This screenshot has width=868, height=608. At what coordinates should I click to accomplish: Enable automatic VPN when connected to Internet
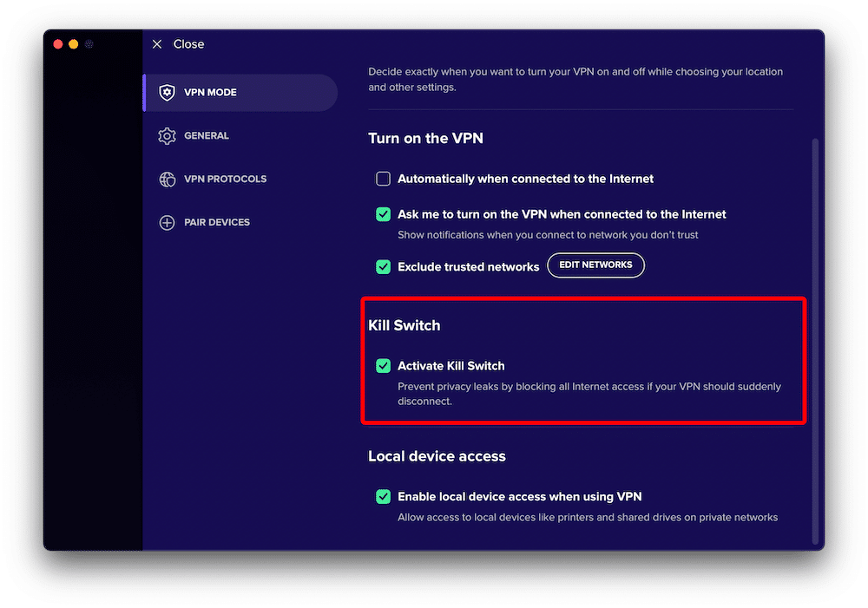point(383,179)
